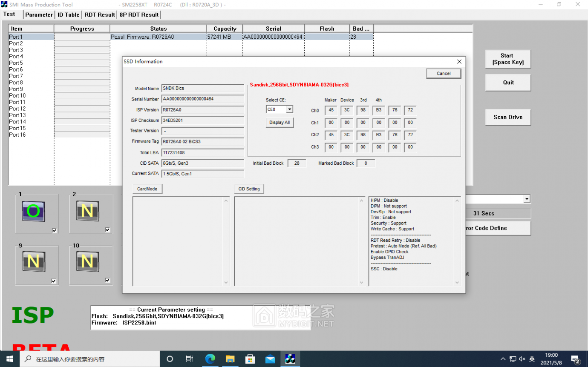Open Microsoft Edge from the taskbar
The width and height of the screenshot is (588, 367).
pos(210,359)
